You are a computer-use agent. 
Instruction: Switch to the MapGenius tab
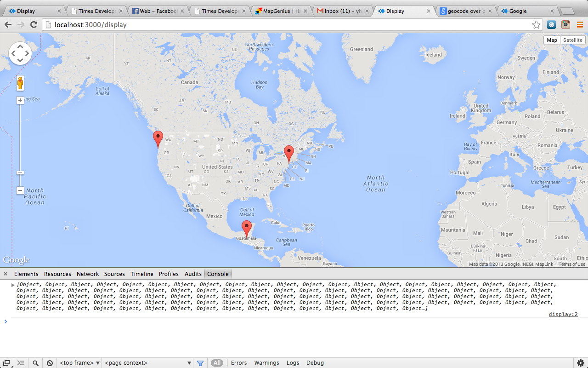[x=281, y=11]
